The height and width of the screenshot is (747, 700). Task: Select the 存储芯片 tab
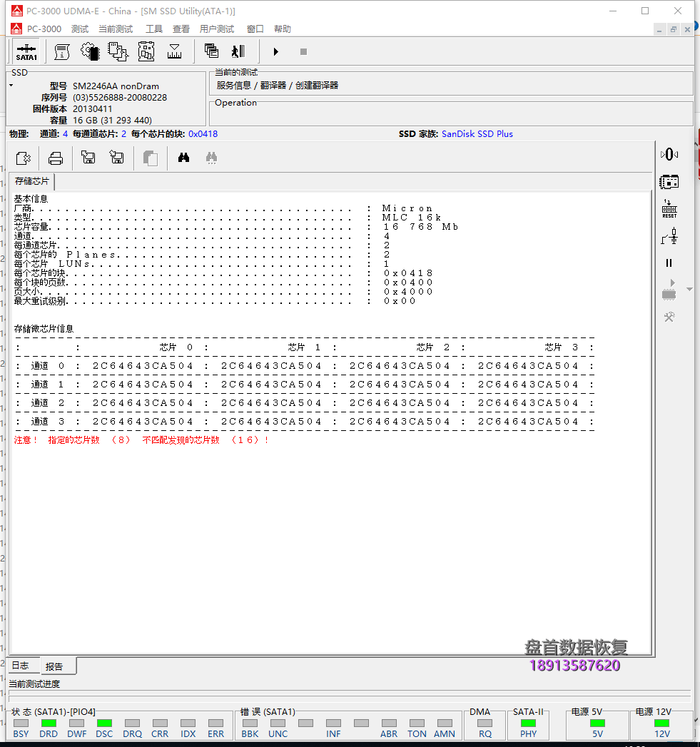32,181
